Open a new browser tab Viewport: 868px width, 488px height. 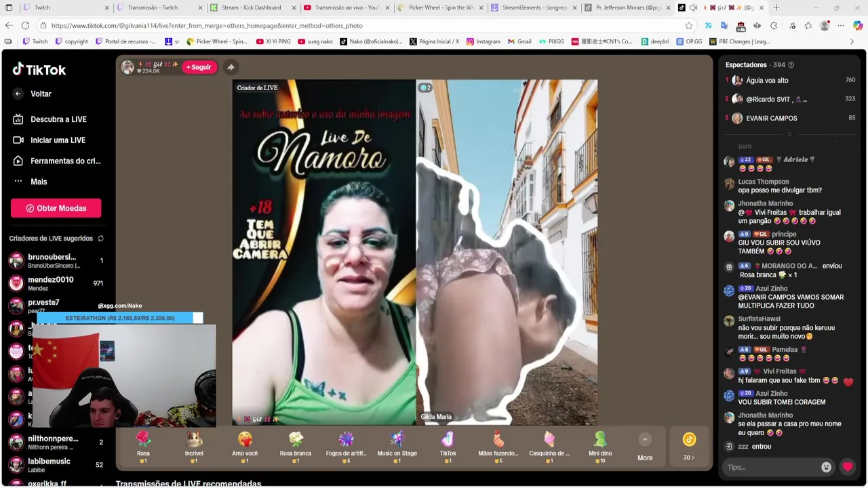coord(776,7)
